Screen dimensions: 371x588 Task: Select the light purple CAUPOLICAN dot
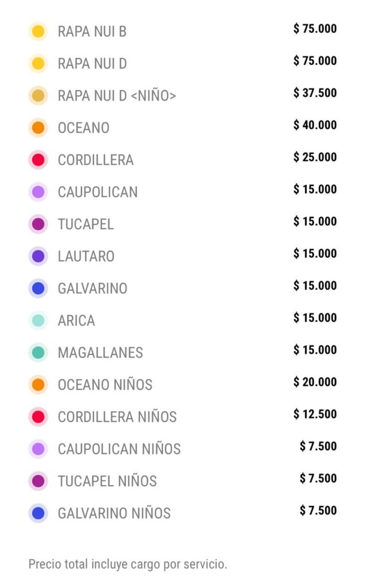click(38, 192)
